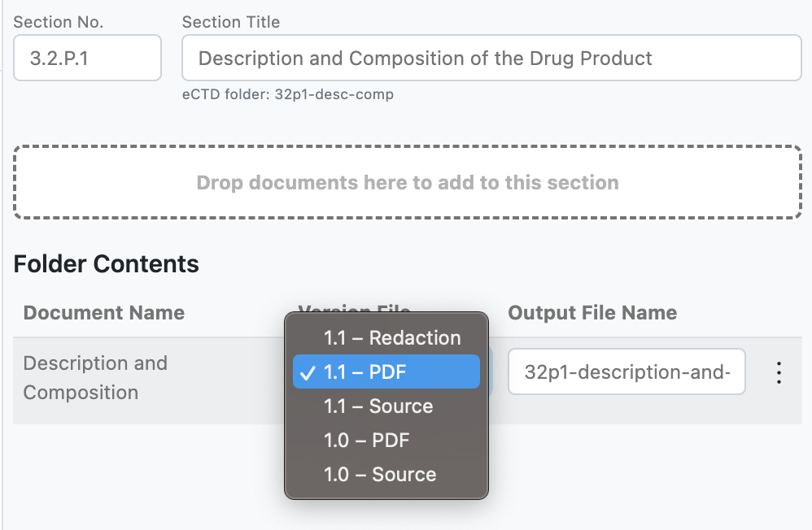
Task: Edit the Section Title text box
Action: [x=491, y=58]
